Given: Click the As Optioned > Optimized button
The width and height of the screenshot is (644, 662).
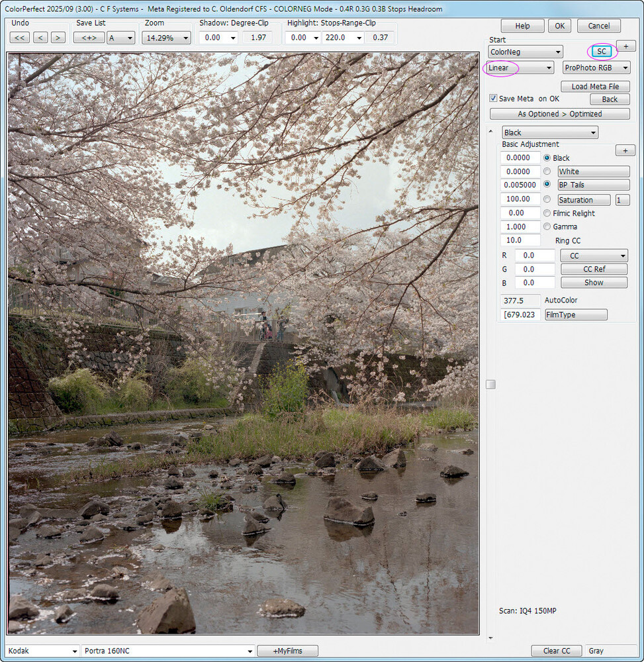Looking at the screenshot, I should [x=559, y=113].
